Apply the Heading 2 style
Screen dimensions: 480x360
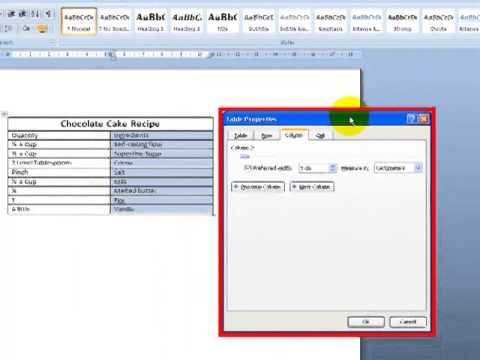(x=187, y=21)
